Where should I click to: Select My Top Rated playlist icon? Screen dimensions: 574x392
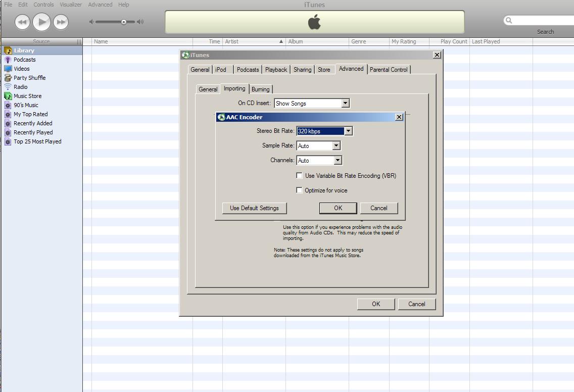point(8,114)
